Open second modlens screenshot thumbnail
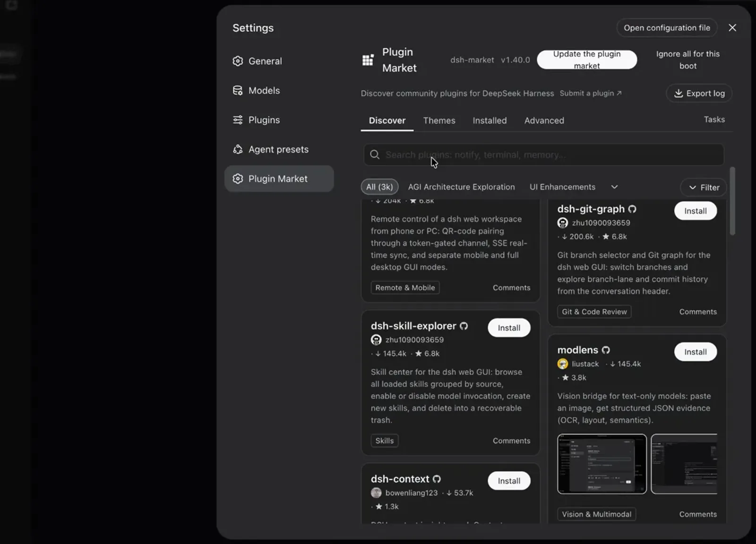The image size is (756, 544). coord(684,464)
